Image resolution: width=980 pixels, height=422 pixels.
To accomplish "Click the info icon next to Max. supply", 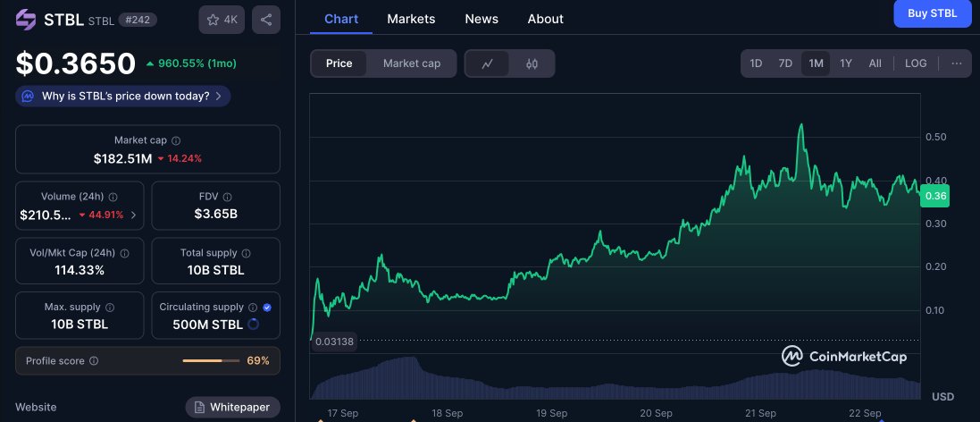I will tap(110, 308).
